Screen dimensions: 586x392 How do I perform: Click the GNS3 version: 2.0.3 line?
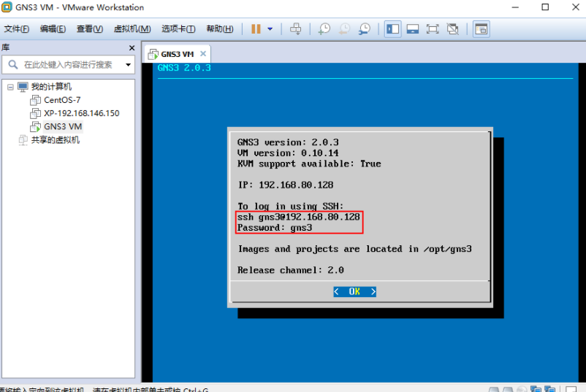(288, 142)
